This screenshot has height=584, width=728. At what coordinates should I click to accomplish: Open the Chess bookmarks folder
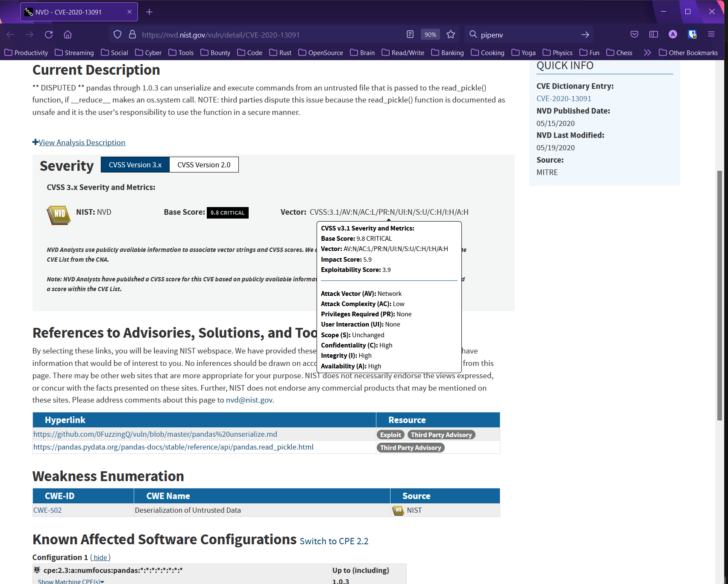[619, 53]
